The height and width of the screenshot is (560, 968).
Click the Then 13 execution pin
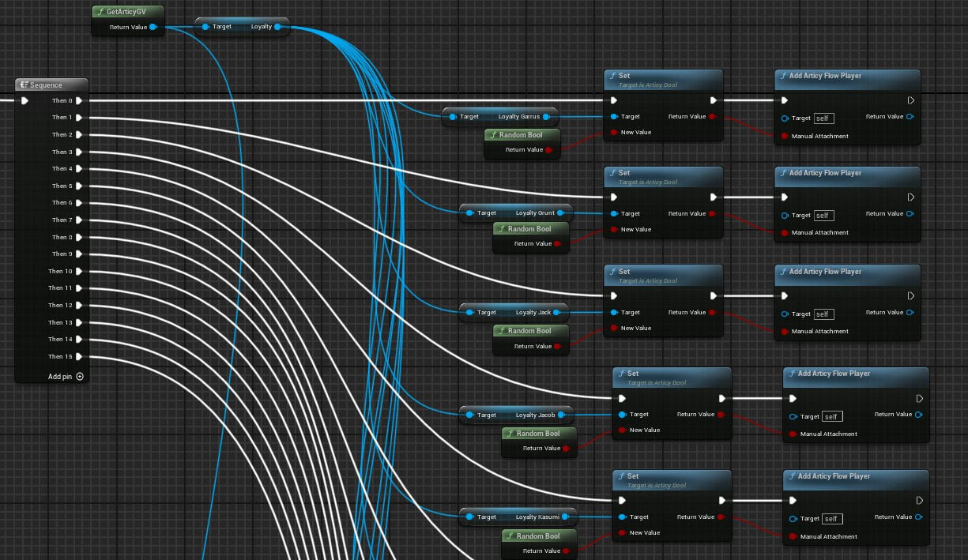pyautogui.click(x=79, y=322)
